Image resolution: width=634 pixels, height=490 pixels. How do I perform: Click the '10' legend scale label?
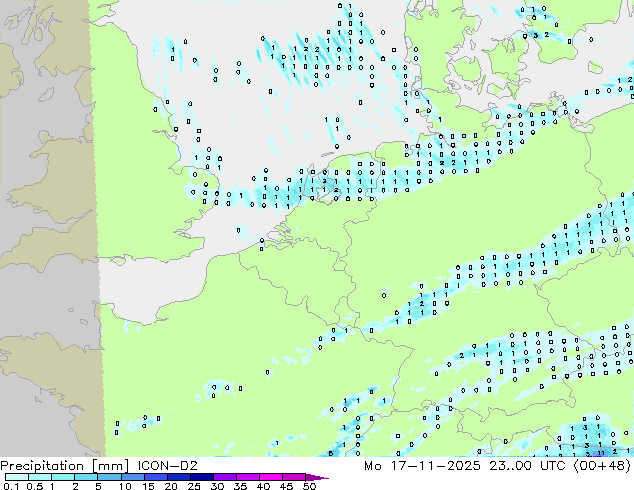(125, 486)
